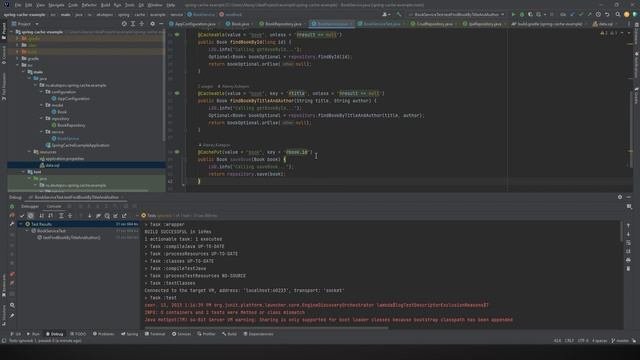Switch to data.sql editor tab
640x360 pixels.
click(605, 24)
